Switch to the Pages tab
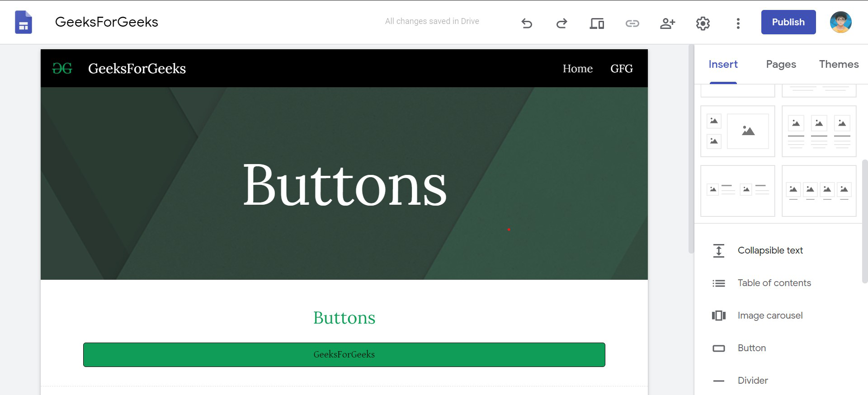The height and width of the screenshot is (395, 868). (781, 64)
